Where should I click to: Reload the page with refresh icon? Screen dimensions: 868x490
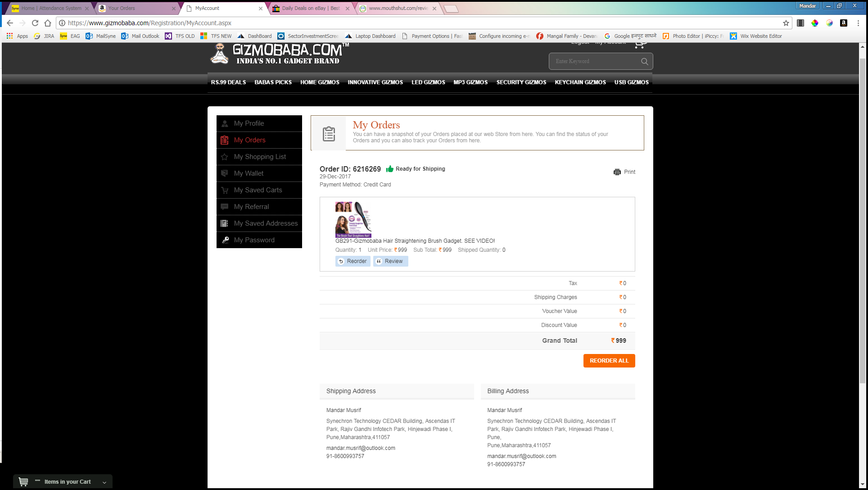(x=35, y=23)
